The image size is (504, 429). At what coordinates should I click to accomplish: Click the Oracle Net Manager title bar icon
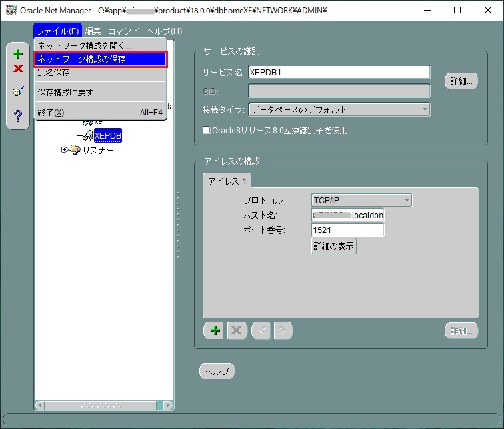click(11, 10)
